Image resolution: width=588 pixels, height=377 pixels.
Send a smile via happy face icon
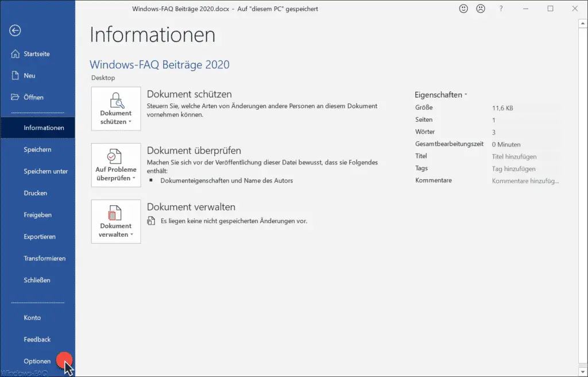463,8
